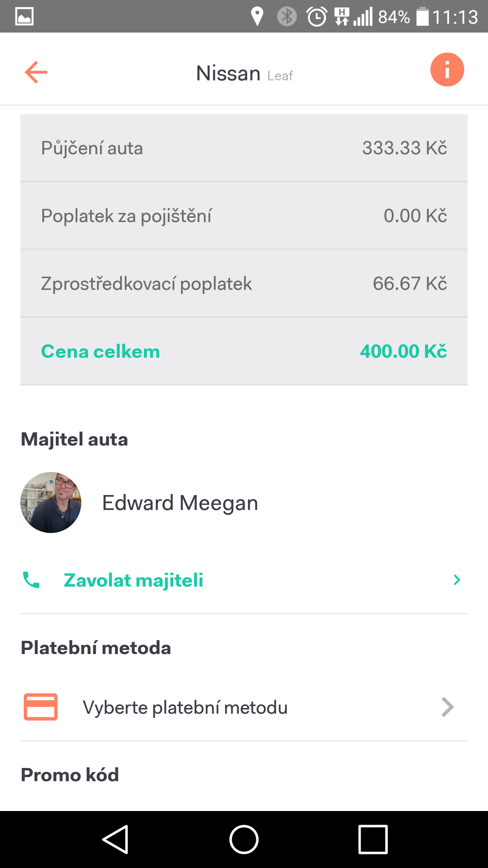
Task: Open Android recent apps square
Action: coord(373,840)
